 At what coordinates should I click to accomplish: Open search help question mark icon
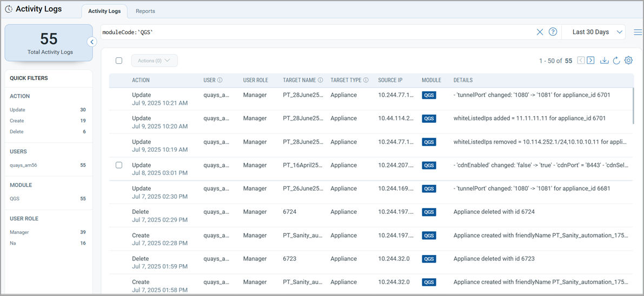553,32
